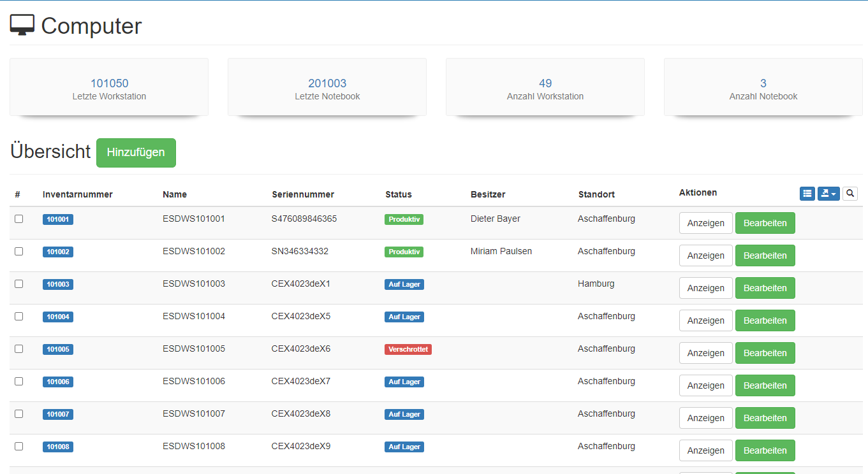
Task: Click the computer monitor icon in heading
Action: (x=22, y=25)
